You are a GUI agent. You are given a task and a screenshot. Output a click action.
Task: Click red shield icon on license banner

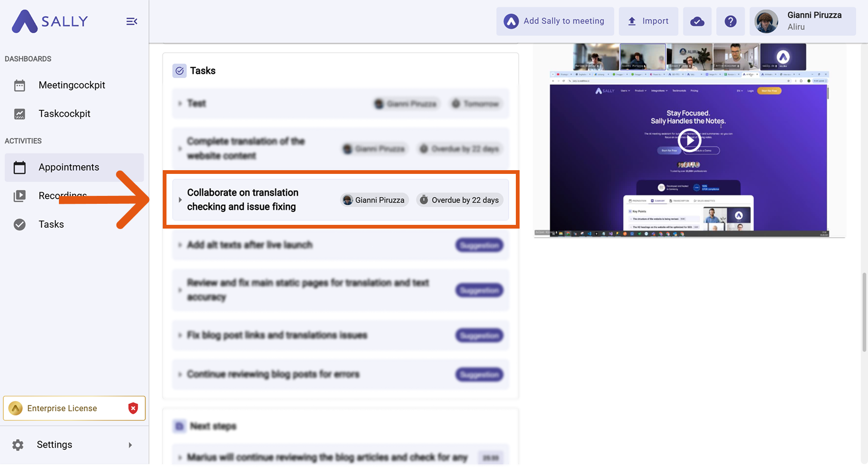[133, 408]
